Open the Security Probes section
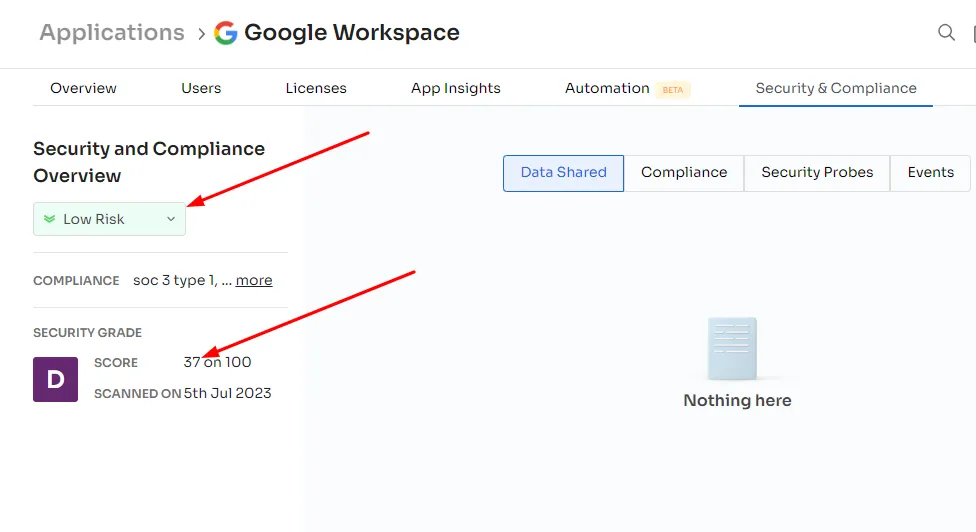 (817, 173)
